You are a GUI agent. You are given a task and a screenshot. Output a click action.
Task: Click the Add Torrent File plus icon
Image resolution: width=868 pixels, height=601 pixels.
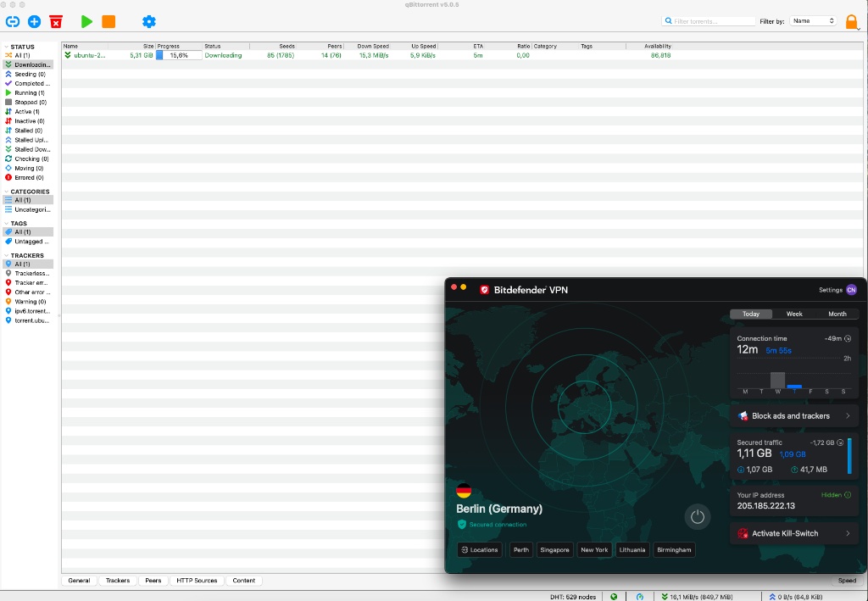(x=34, y=21)
